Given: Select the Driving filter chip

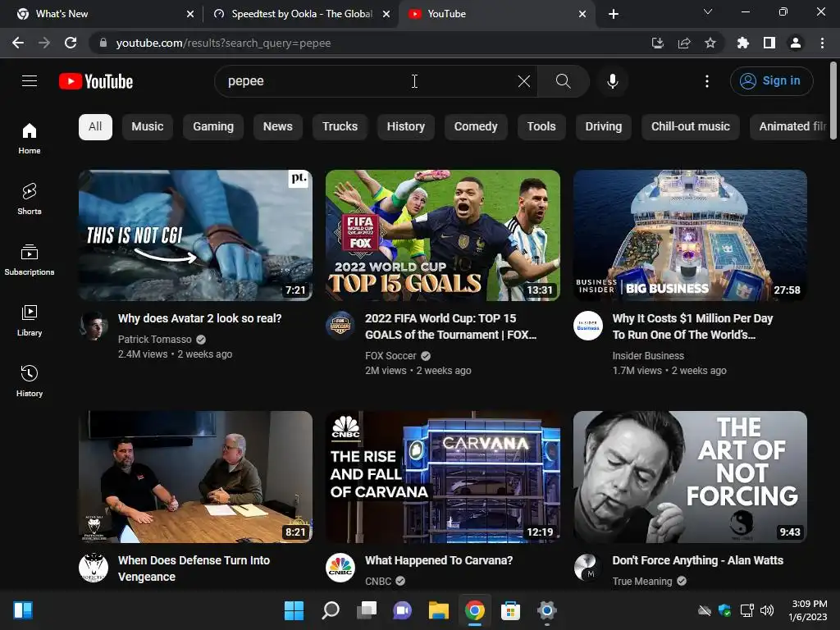Looking at the screenshot, I should [x=603, y=126].
